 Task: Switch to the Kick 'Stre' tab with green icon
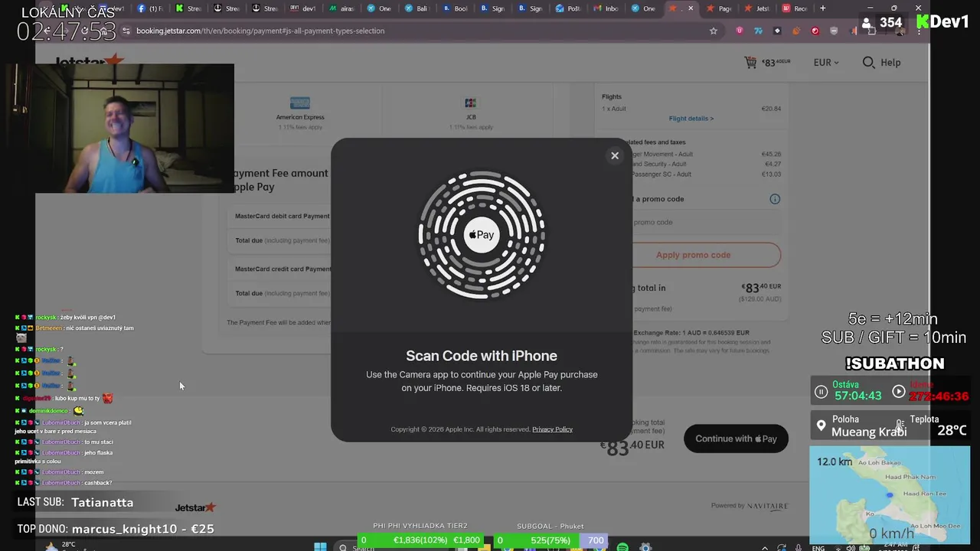189,8
